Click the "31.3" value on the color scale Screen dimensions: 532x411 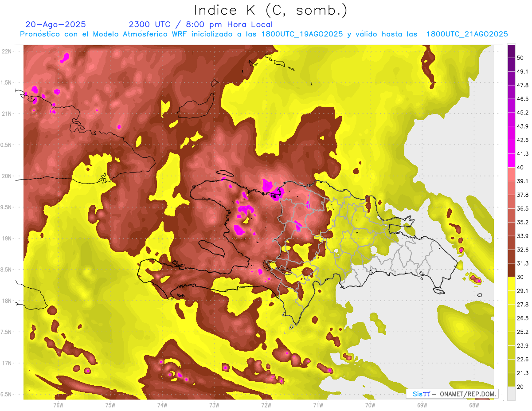pyautogui.click(x=522, y=263)
